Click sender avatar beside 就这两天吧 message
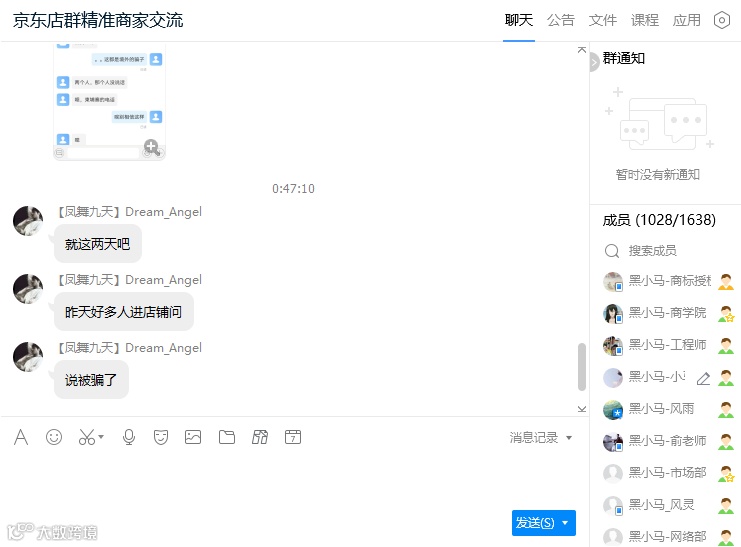Viewport: 741px width, 547px height. click(28, 221)
